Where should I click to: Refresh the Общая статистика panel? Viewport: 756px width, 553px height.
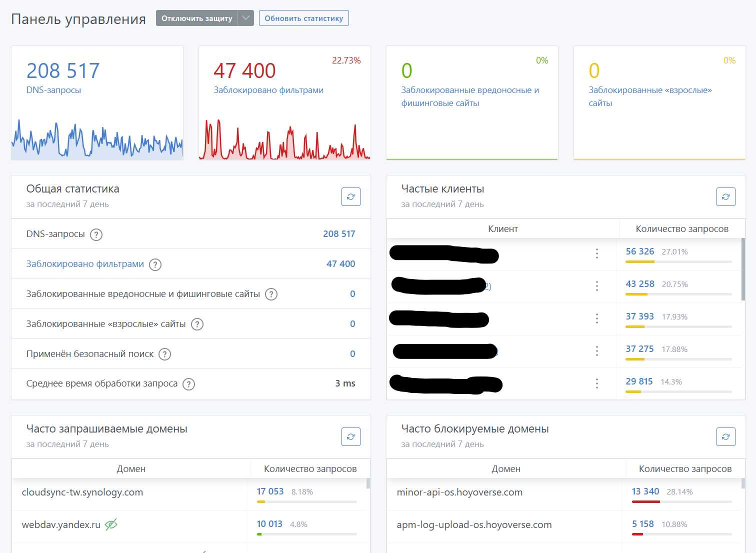(x=350, y=196)
